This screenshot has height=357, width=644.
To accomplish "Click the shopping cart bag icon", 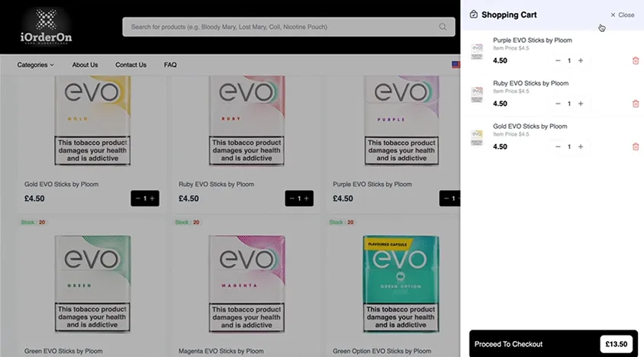I will click(474, 14).
